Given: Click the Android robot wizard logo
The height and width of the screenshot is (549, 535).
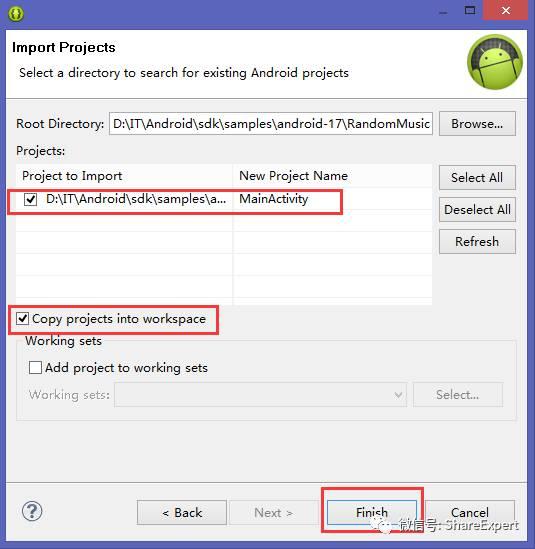Looking at the screenshot, I should (x=495, y=62).
